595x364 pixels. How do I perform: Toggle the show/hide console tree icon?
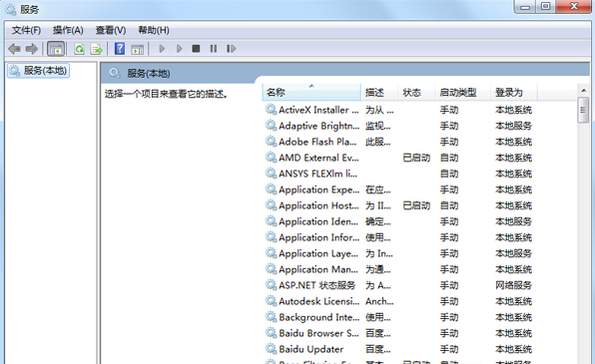pyautogui.click(x=56, y=49)
